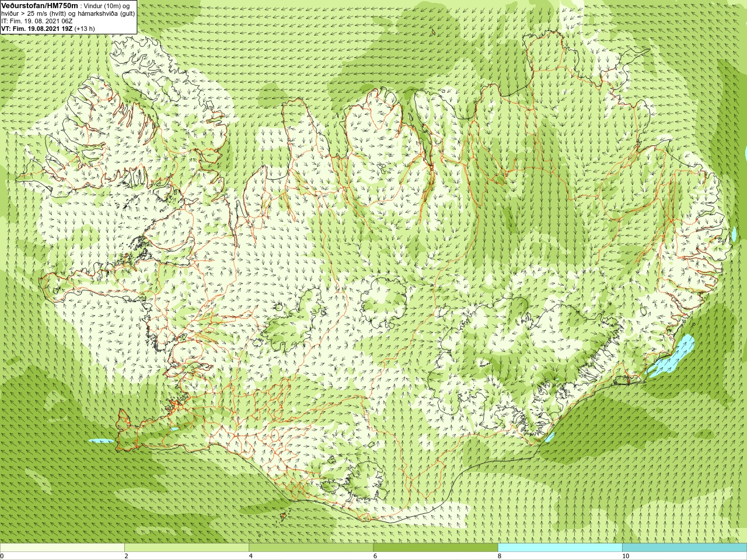This screenshot has height=560, width=747.
Task: Click the legend scale label '8'
Action: coord(500,556)
